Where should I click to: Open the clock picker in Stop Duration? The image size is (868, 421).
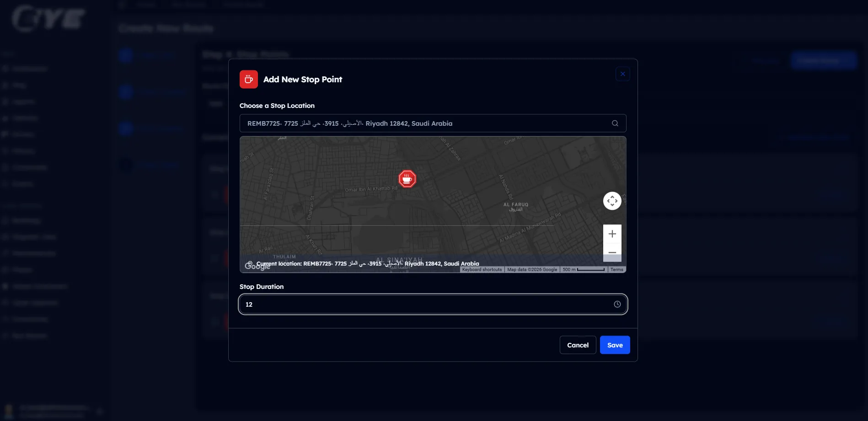(617, 304)
